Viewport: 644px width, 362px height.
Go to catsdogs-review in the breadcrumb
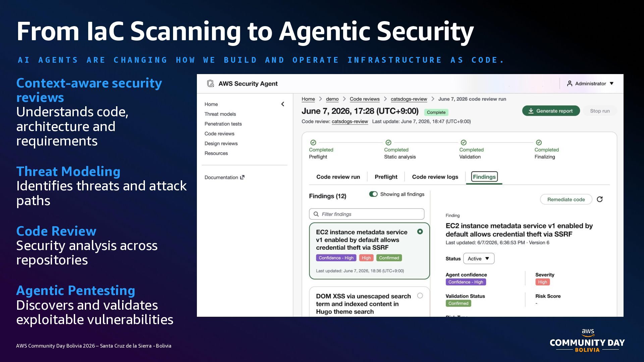tap(409, 99)
